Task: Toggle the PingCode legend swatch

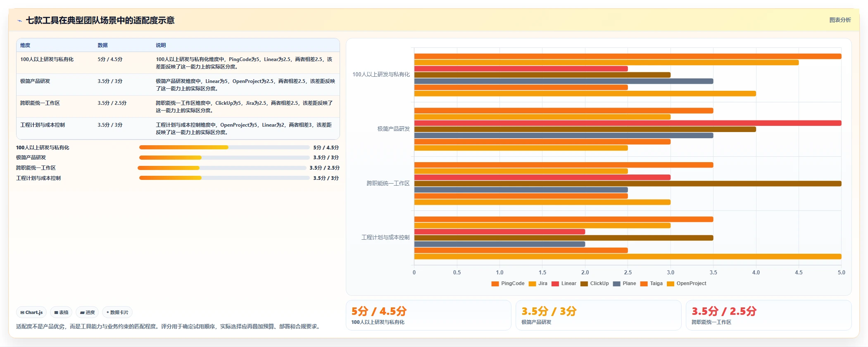Action: coord(495,283)
